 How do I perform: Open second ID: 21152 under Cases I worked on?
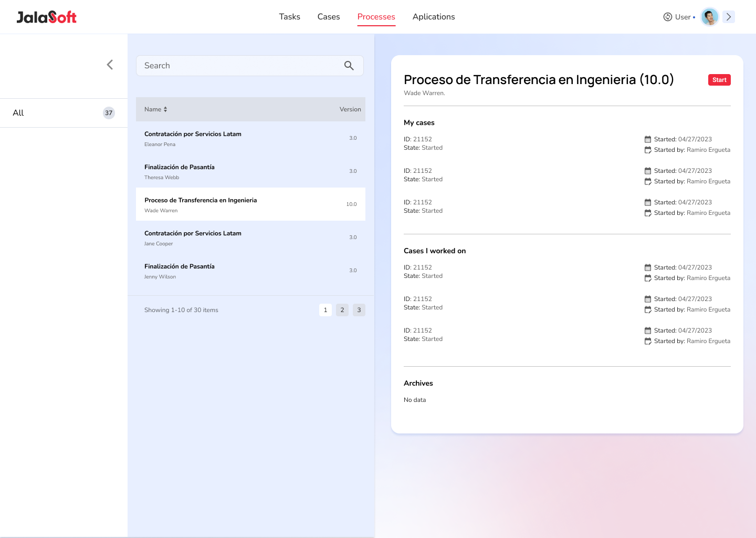(418, 299)
